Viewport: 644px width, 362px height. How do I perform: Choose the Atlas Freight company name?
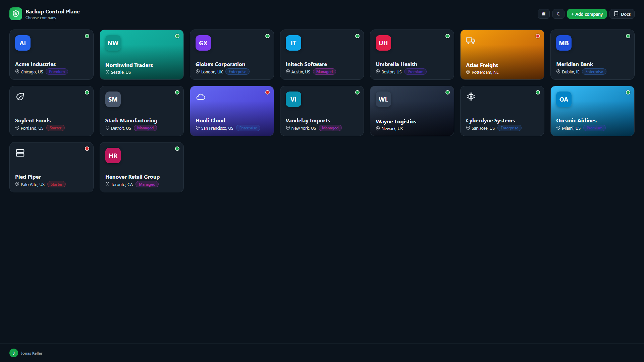coord(482,65)
